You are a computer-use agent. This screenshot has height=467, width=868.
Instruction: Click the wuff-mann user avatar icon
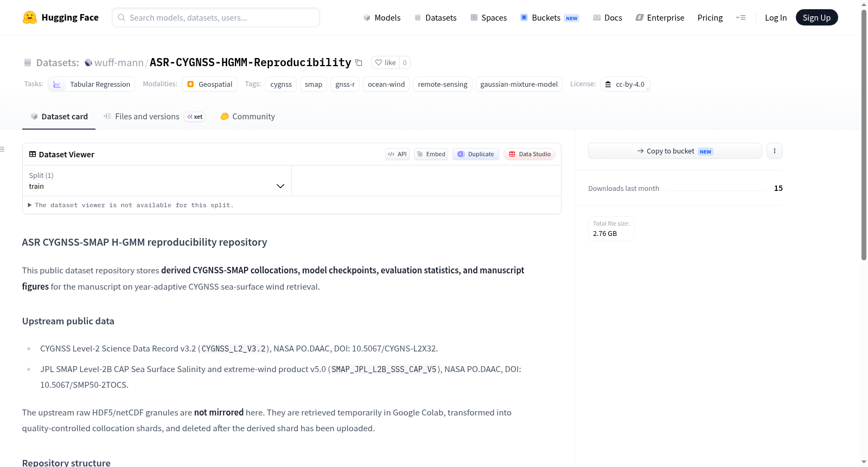pos(88,62)
